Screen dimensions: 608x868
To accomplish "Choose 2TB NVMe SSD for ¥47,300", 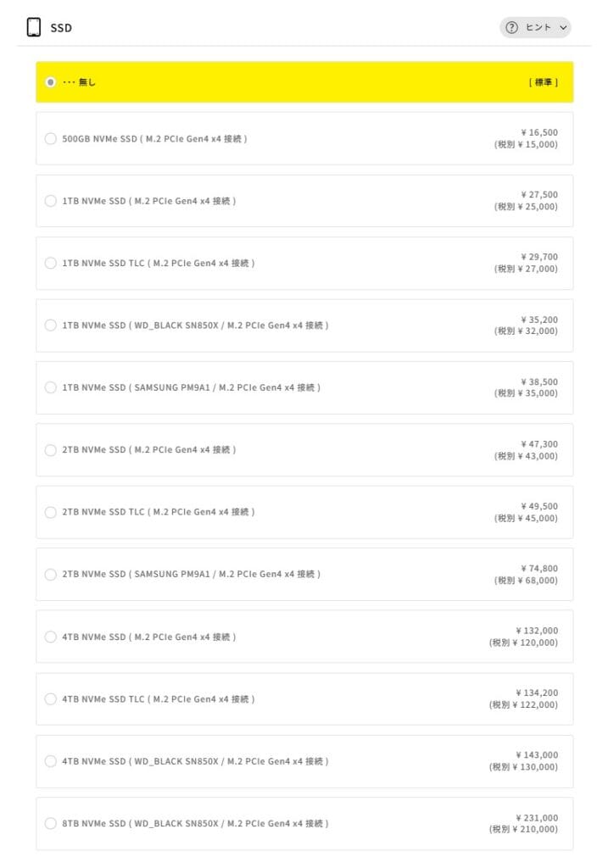I will 51,450.
